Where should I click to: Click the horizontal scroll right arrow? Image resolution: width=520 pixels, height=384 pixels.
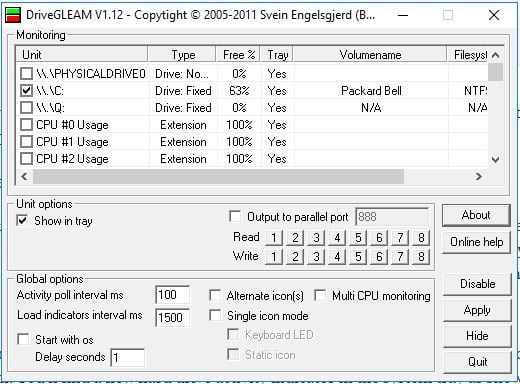pyautogui.click(x=479, y=176)
